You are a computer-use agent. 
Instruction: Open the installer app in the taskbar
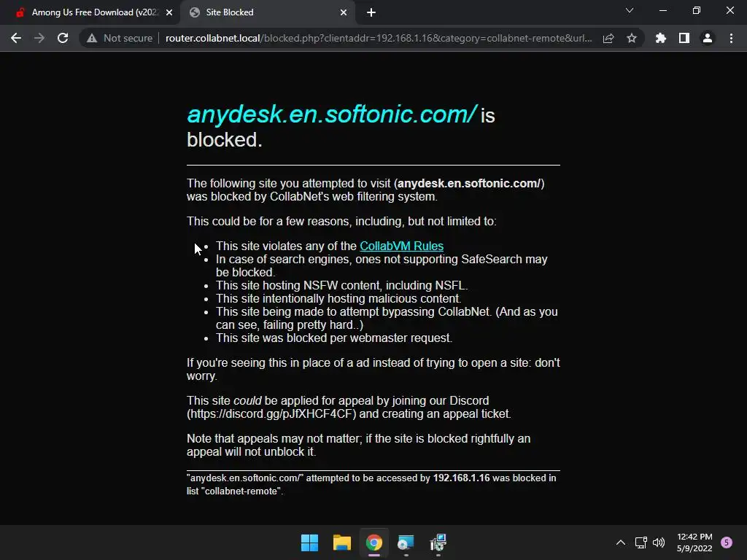pos(438,542)
